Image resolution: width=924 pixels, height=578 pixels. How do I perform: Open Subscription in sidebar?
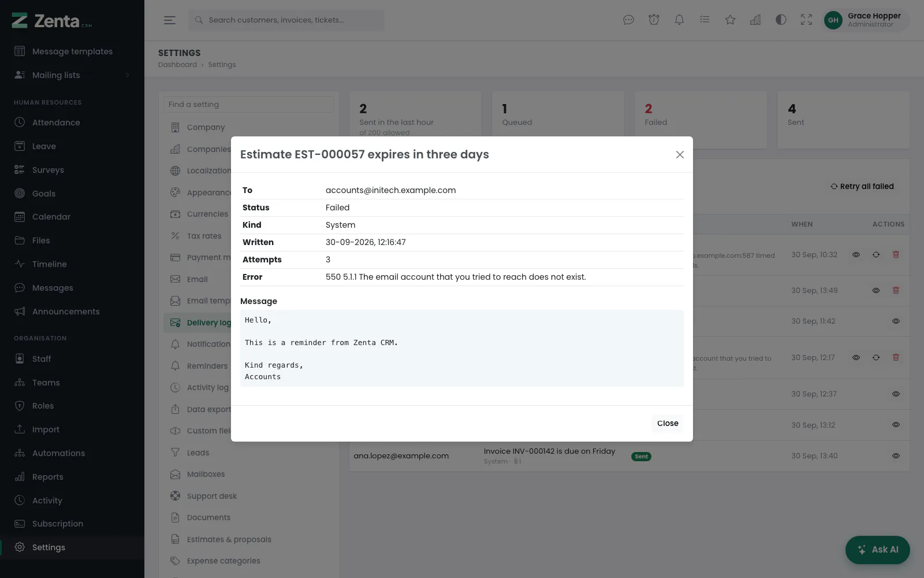point(72,524)
